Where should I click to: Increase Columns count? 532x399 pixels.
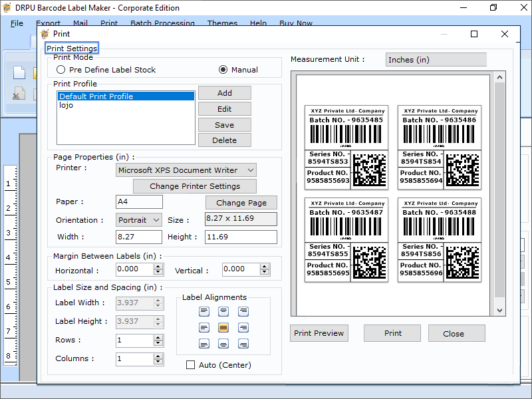coord(158,356)
